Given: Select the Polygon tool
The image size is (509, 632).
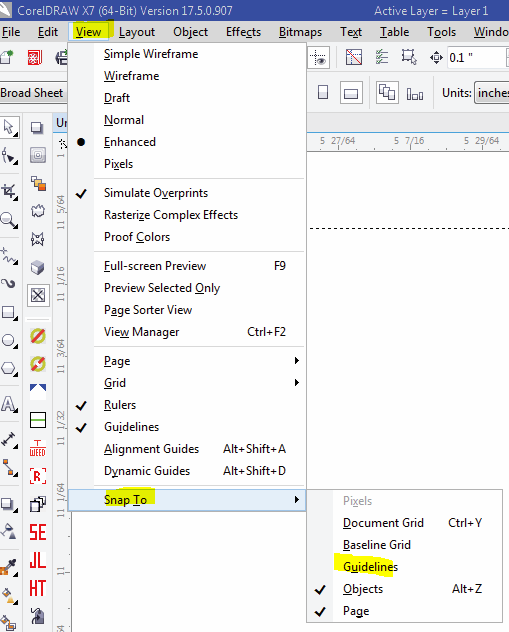Looking at the screenshot, I should (x=8, y=368).
